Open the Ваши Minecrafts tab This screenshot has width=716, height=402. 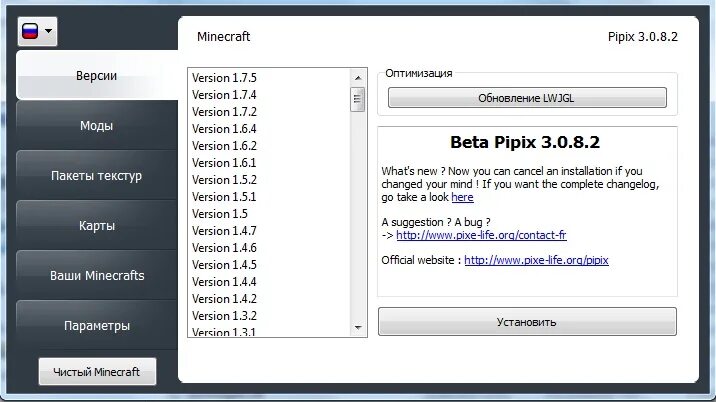point(97,275)
